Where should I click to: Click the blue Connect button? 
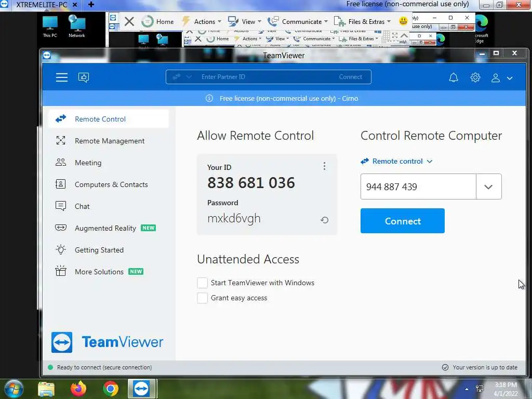click(x=403, y=221)
